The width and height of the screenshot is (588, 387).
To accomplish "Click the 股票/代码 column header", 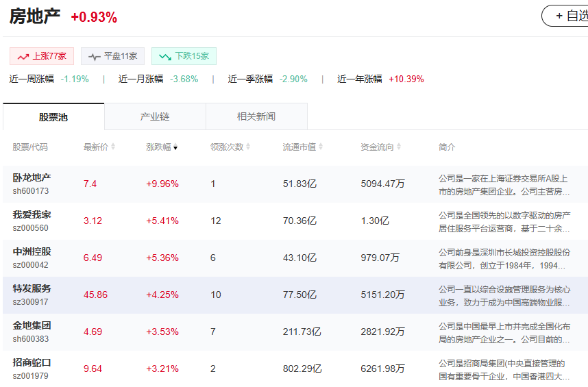I will pyautogui.click(x=30, y=147).
